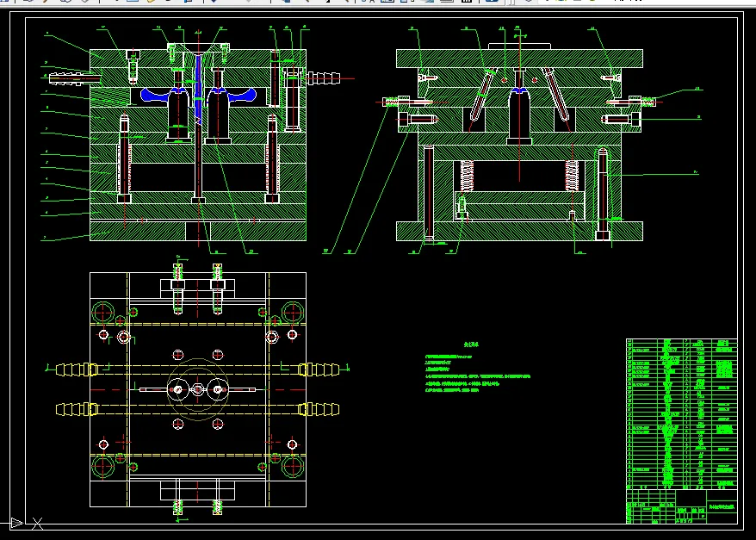Select the right return spring in the side section view
The width and height of the screenshot is (756, 540).
coord(572,176)
